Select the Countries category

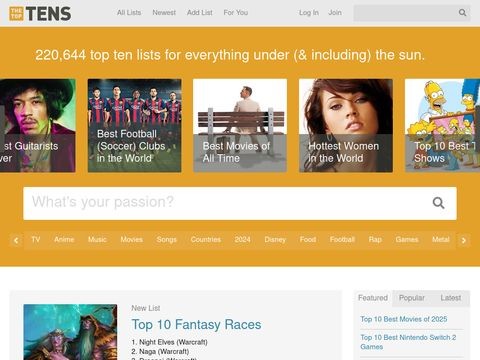click(x=206, y=240)
